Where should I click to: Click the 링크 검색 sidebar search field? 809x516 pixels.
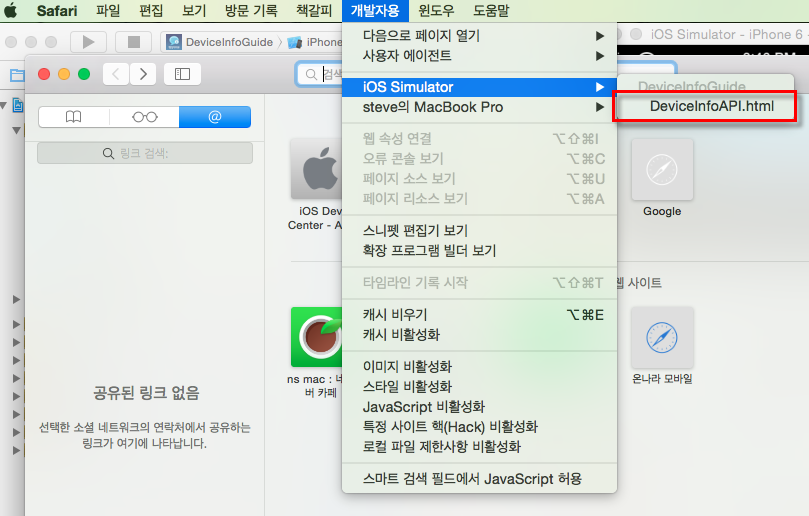[145, 154]
